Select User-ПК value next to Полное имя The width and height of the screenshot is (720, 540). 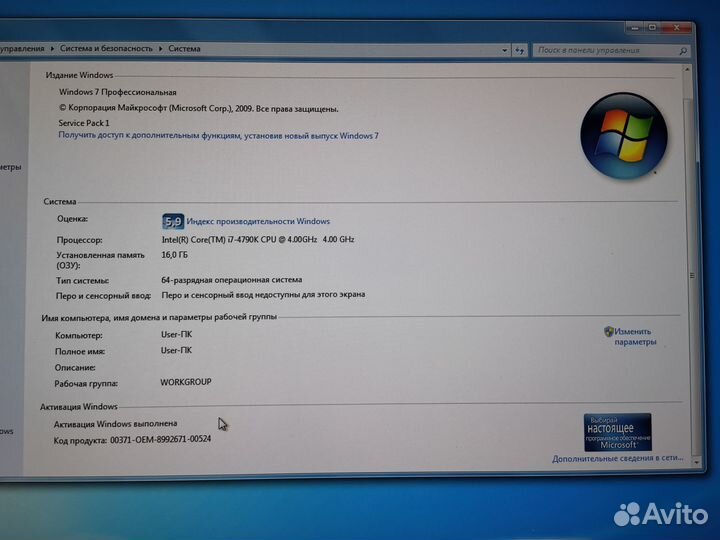176,350
